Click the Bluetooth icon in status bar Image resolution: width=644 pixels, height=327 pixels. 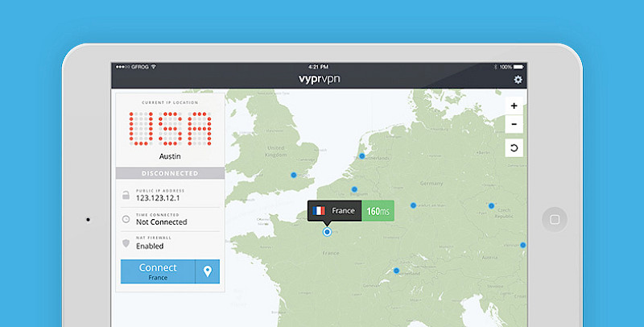(495, 67)
